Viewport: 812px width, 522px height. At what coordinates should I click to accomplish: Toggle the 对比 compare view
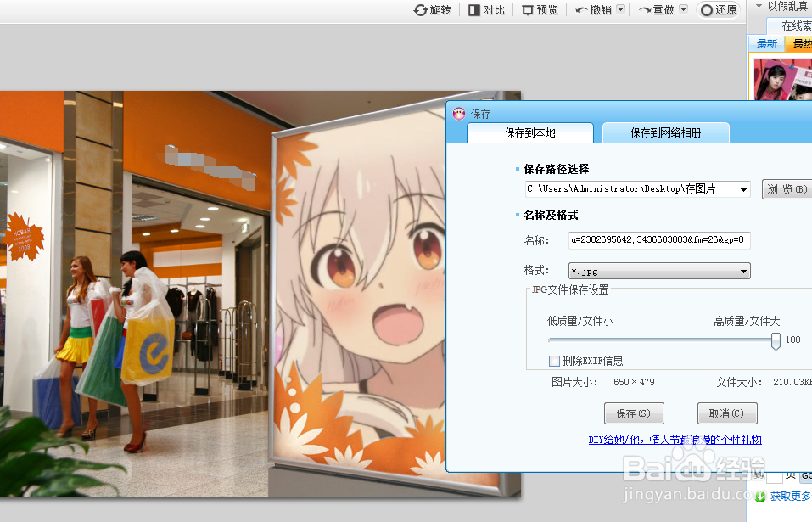click(x=486, y=10)
